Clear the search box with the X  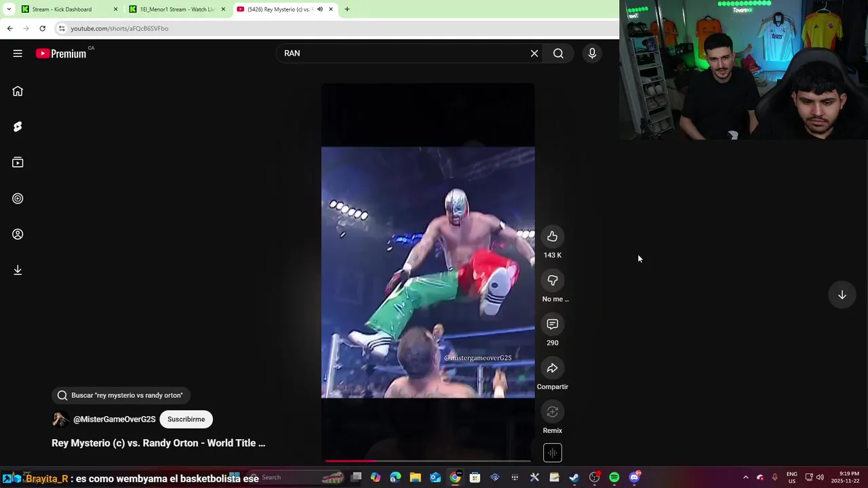534,54
